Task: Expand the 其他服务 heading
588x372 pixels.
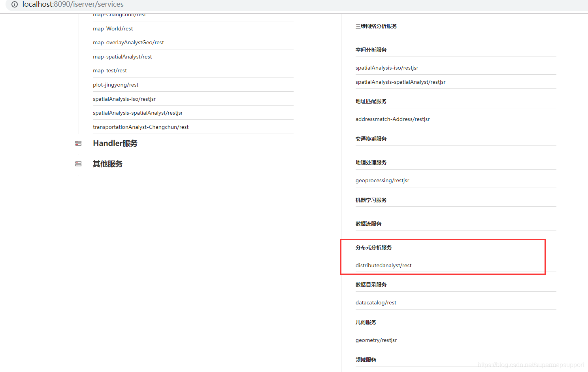Action: [x=107, y=164]
